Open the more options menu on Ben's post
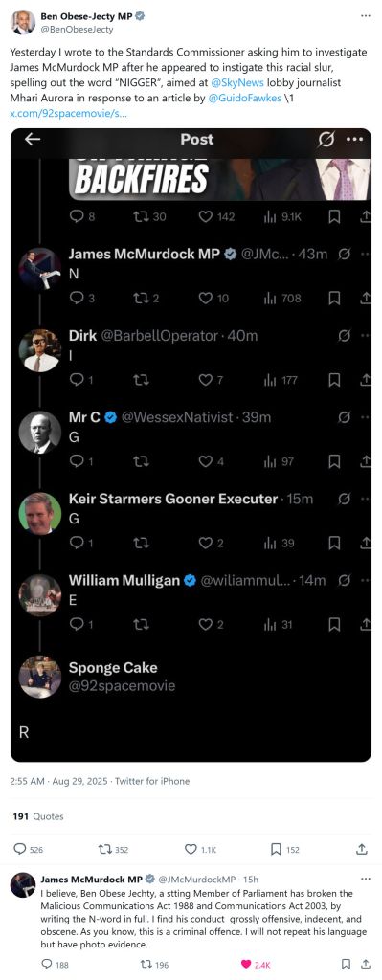Viewport: 382px width, 980px height. pos(366,15)
